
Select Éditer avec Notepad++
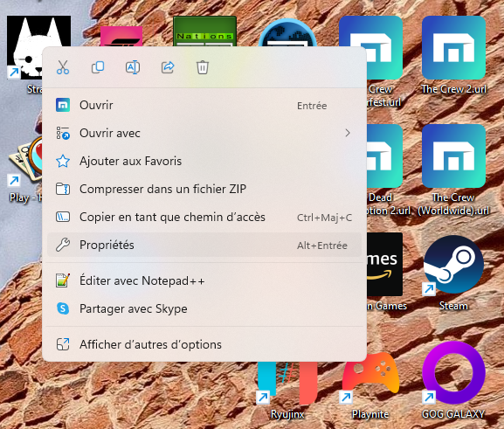point(204,280)
